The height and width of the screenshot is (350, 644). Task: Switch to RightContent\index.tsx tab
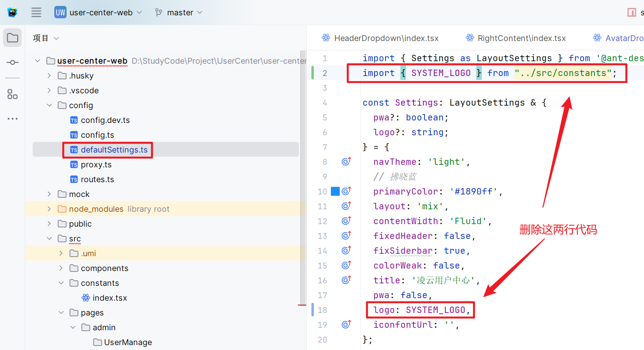pos(516,38)
